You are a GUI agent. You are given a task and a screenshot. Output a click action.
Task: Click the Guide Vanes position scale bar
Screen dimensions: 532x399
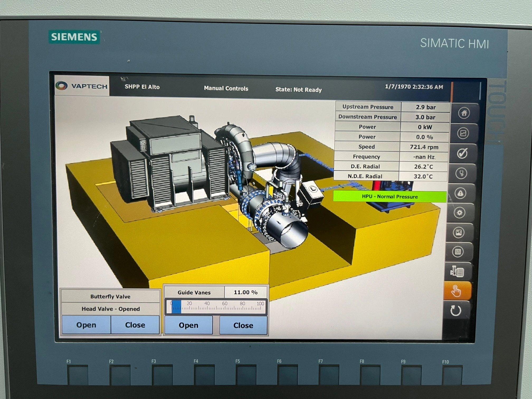[216, 306]
